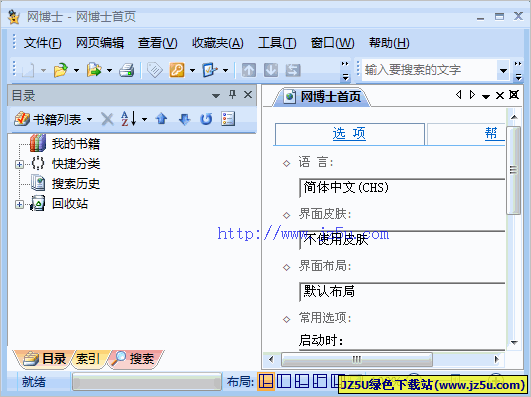Click the tag label toolbar icon
Screen dimensions: 531x397
(155, 70)
